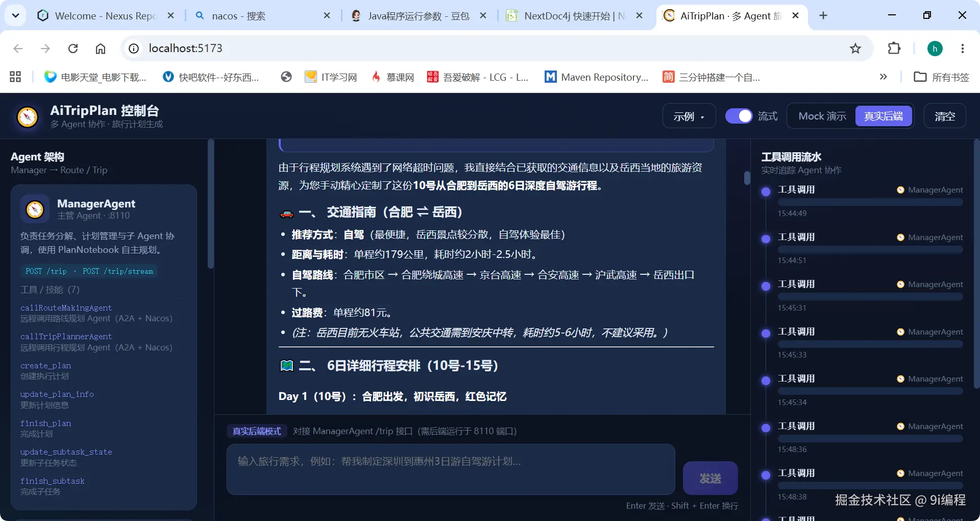
Task: Open Maven Repository bookmark
Action: [x=597, y=77]
